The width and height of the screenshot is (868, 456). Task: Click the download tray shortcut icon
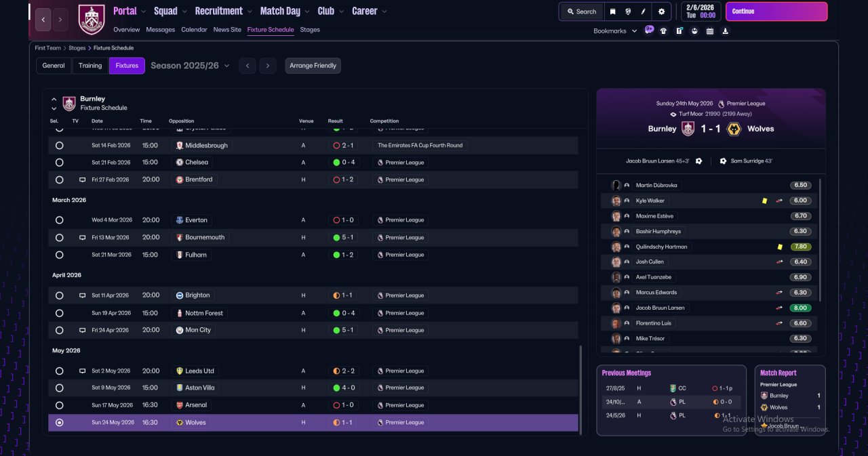click(726, 30)
